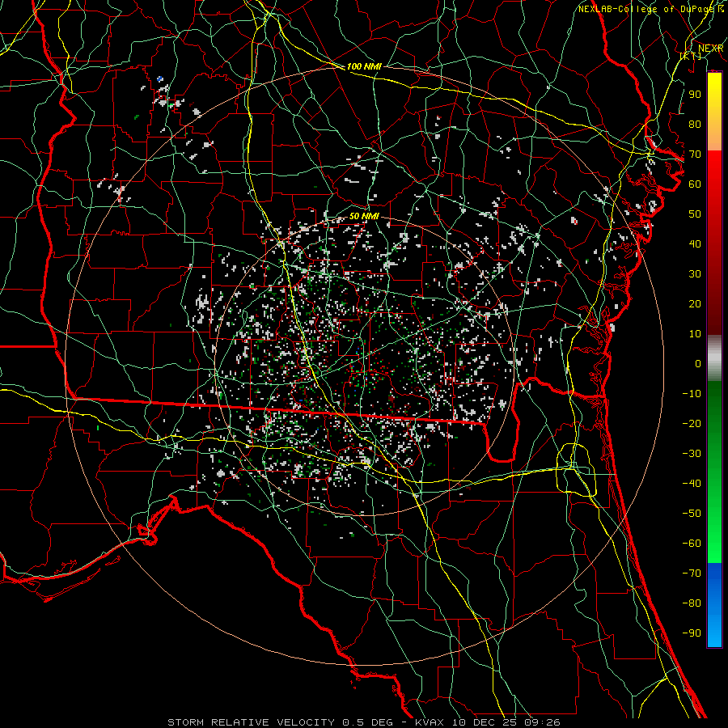Image resolution: width=728 pixels, height=728 pixels.
Task: Click the 40 value on velocity scale
Action: coord(695,243)
